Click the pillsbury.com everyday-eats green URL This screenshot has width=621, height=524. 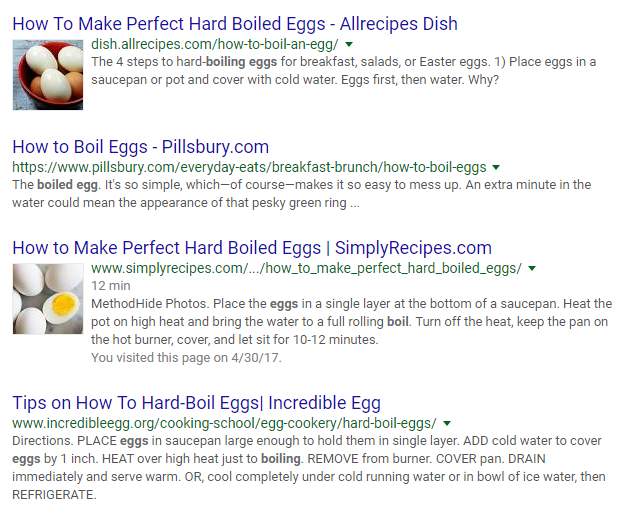[249, 167]
